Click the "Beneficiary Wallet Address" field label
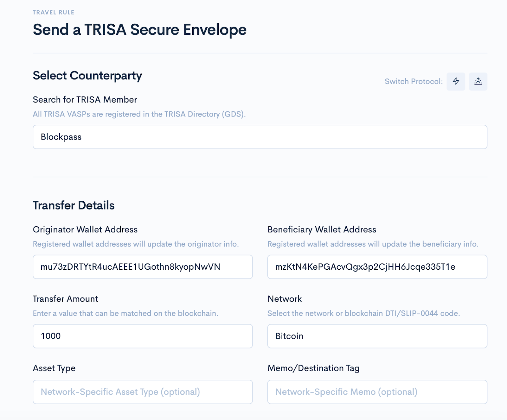This screenshot has width=507, height=420. (x=322, y=229)
